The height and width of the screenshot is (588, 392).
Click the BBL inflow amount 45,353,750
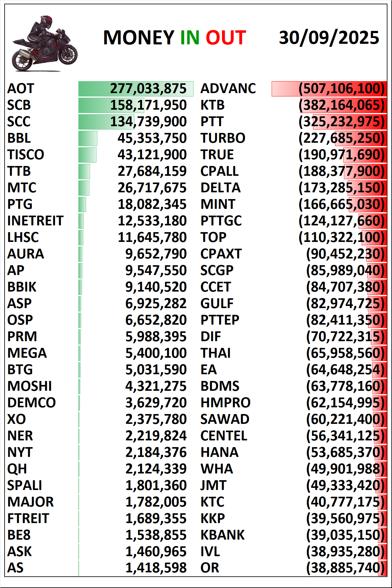click(152, 138)
